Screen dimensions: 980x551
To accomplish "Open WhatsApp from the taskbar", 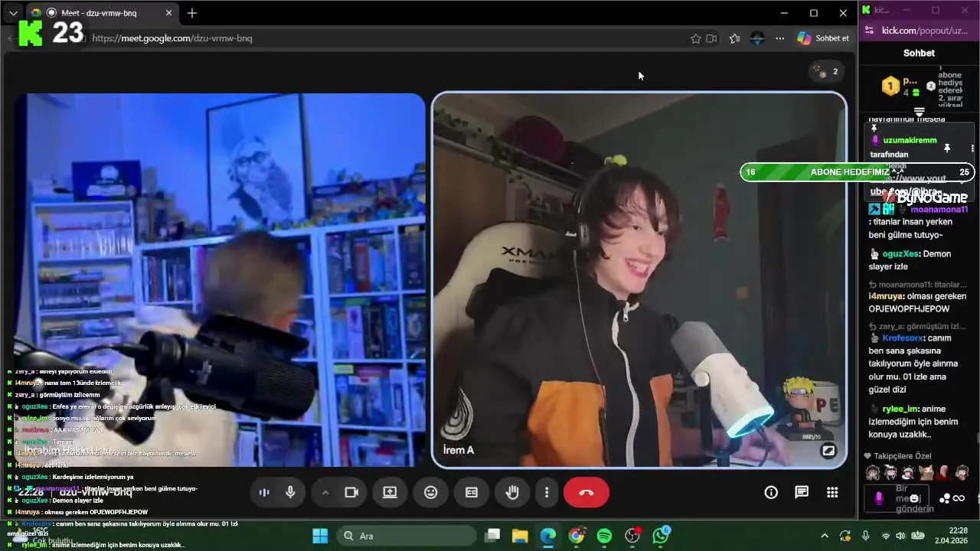I will [x=661, y=536].
